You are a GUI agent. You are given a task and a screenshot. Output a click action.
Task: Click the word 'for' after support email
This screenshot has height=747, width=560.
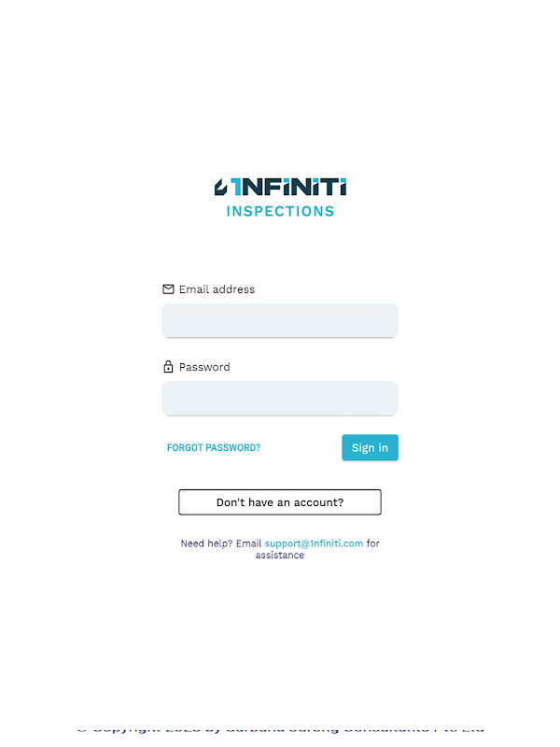coord(373,543)
